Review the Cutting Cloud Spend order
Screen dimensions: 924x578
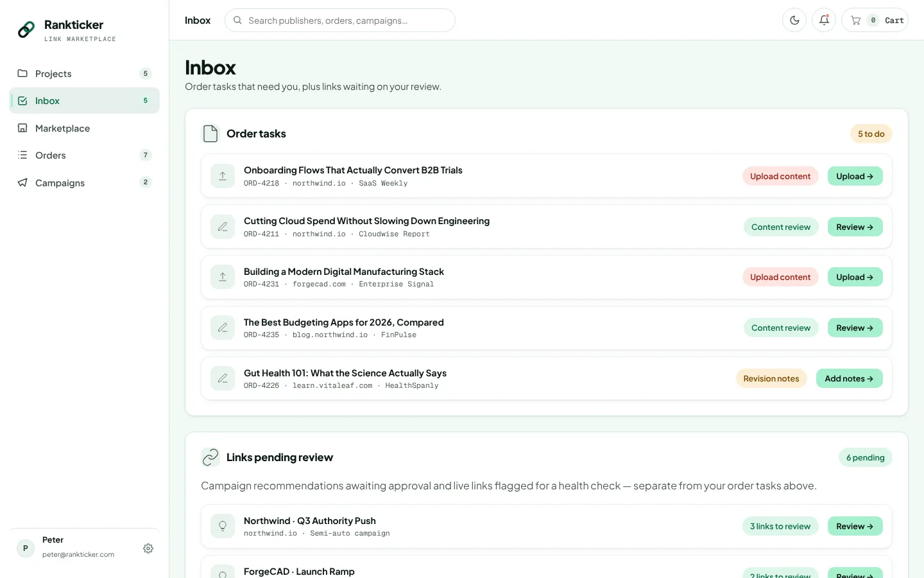(x=855, y=227)
